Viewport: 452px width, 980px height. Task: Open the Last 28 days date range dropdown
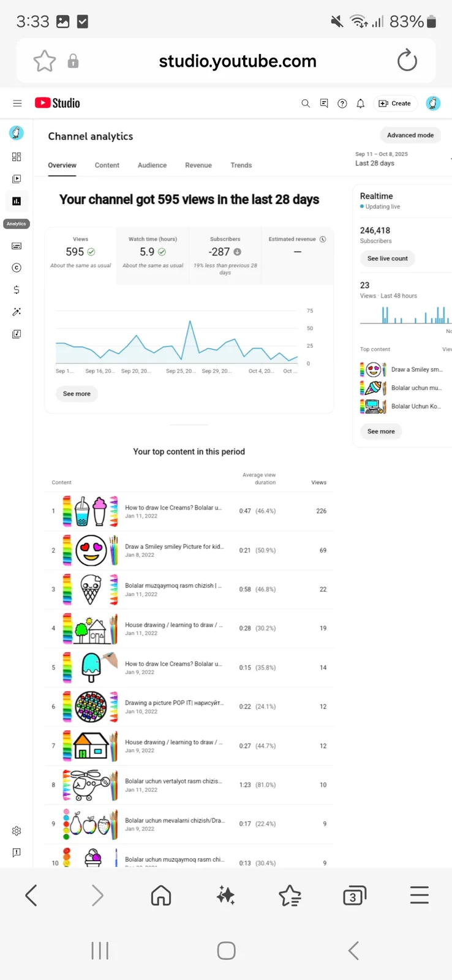402,159
